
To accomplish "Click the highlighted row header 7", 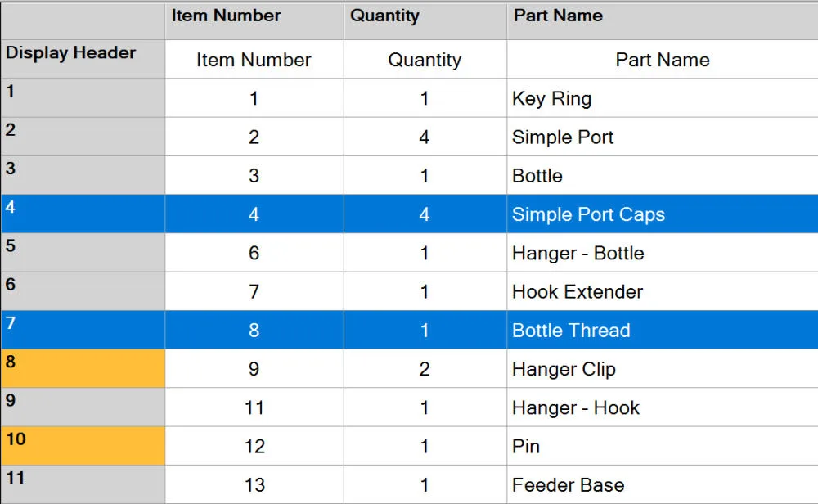I will click(83, 330).
